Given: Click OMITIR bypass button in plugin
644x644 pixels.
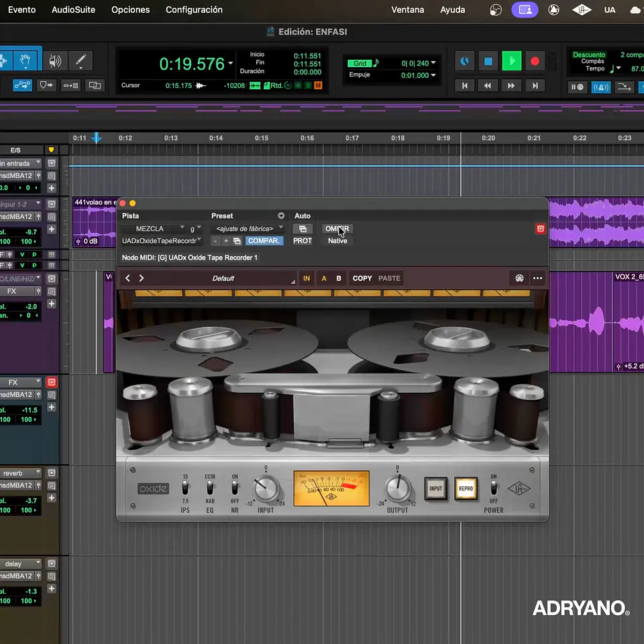Looking at the screenshot, I should click(337, 228).
